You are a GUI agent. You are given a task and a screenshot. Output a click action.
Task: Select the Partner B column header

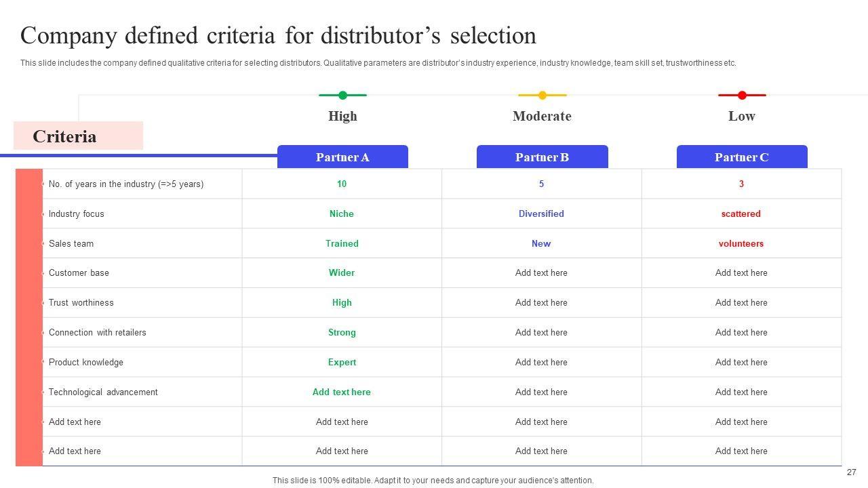(x=542, y=157)
